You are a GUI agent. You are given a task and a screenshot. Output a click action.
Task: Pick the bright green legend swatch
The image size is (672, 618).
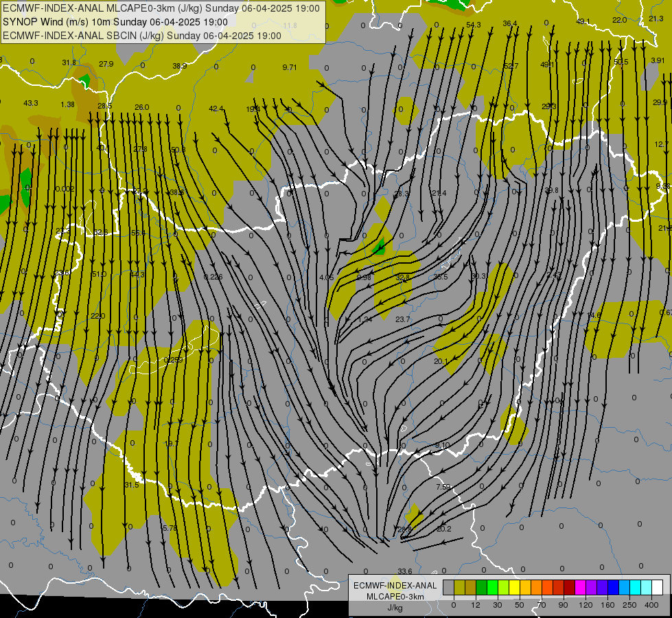pos(492,587)
